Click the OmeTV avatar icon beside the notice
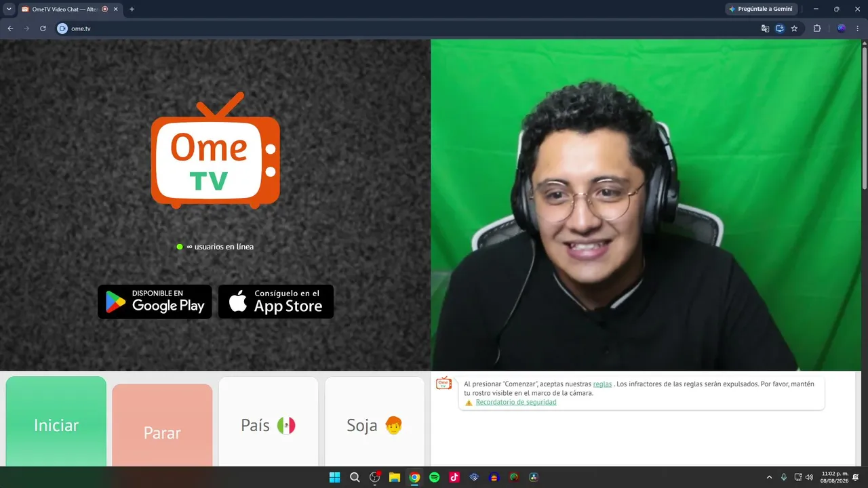Image resolution: width=868 pixels, height=488 pixels. coord(444,384)
